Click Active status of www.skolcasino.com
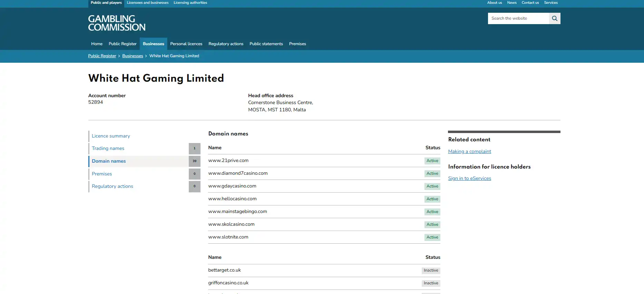This screenshot has height=294, width=644. (x=432, y=225)
